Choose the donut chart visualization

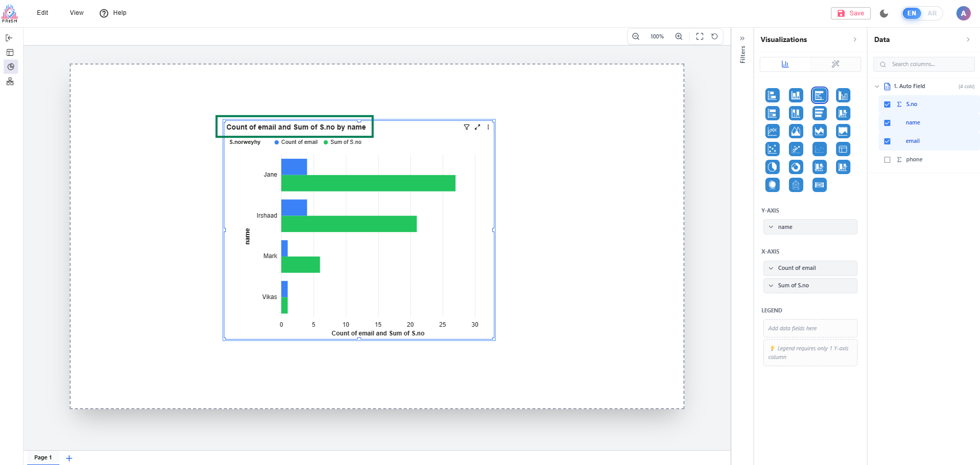pos(796,167)
